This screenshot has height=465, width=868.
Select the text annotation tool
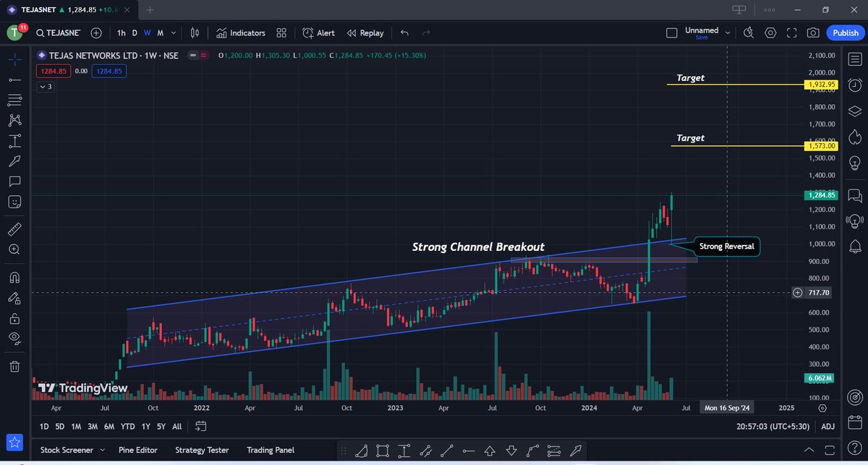pos(14,181)
